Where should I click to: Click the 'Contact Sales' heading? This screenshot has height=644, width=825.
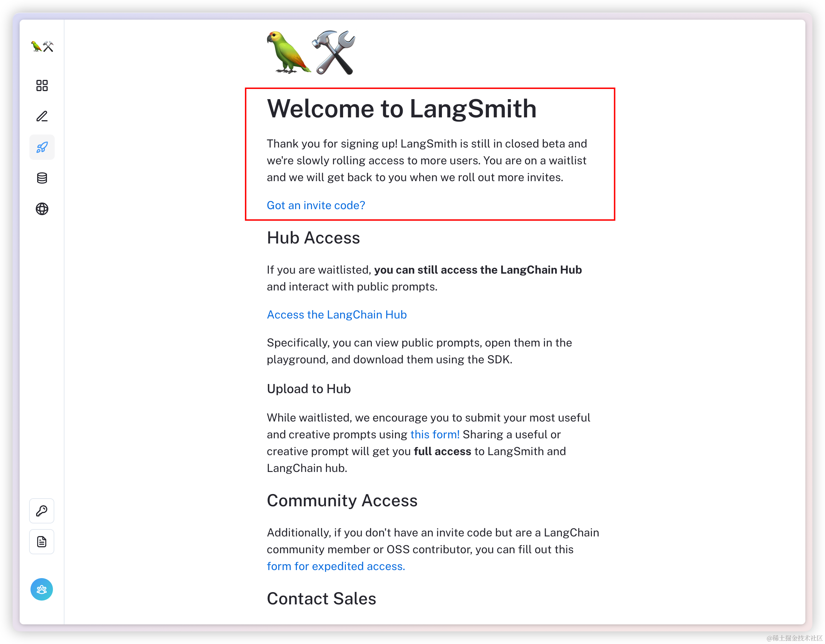tap(321, 599)
